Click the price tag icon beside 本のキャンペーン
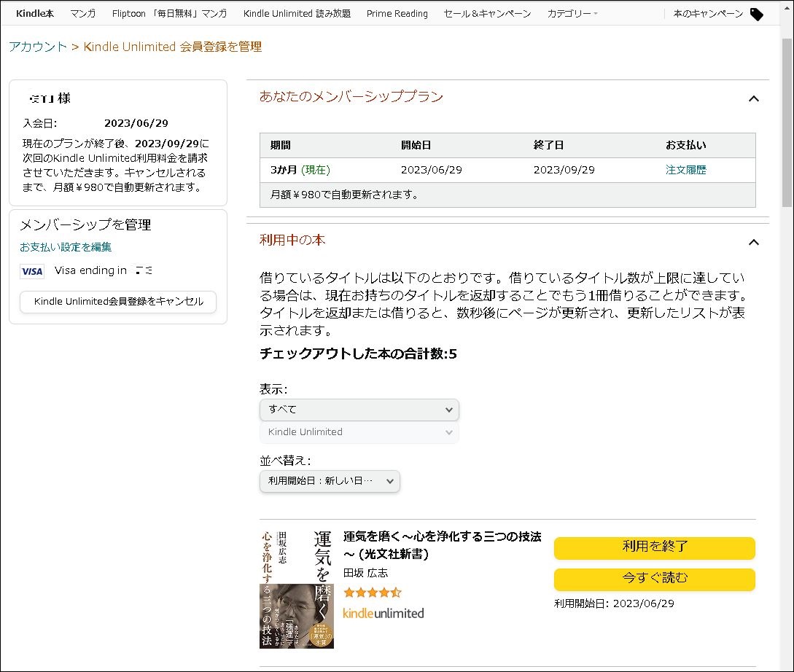 (757, 14)
